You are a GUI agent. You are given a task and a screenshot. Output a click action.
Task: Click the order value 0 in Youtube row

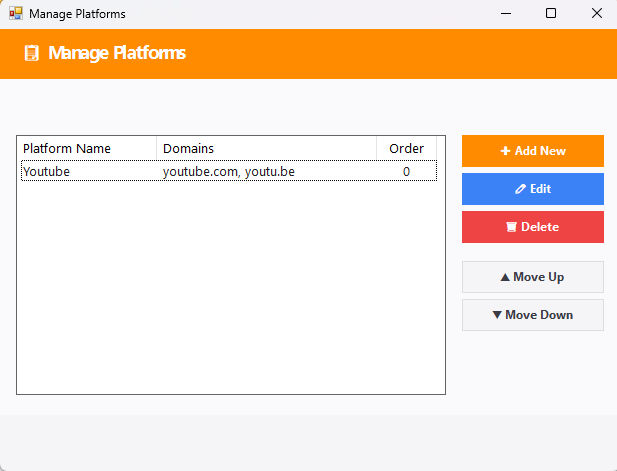(x=406, y=172)
